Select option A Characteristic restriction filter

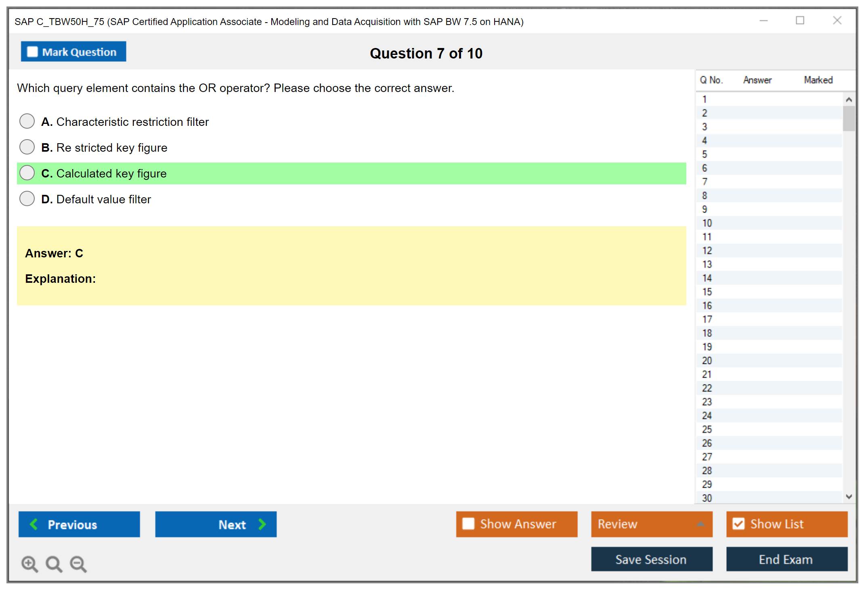point(27,121)
